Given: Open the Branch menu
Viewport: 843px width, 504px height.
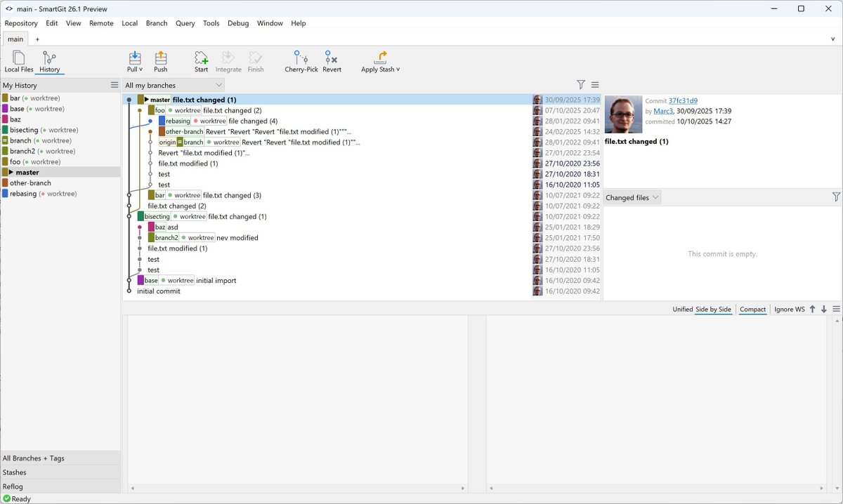Looking at the screenshot, I should tap(157, 23).
